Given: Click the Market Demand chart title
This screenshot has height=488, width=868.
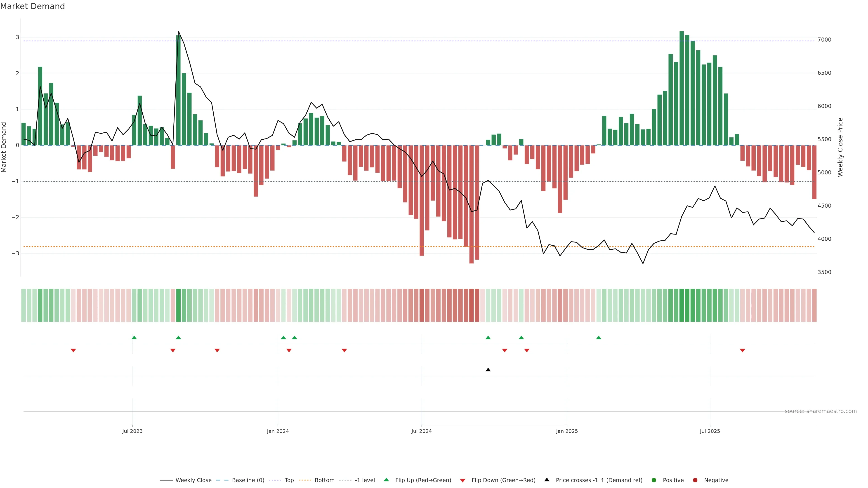Looking at the screenshot, I should 32,6.
